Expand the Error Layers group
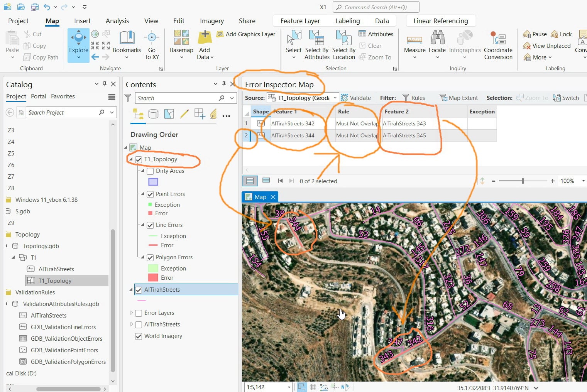587x392 pixels. [132, 313]
